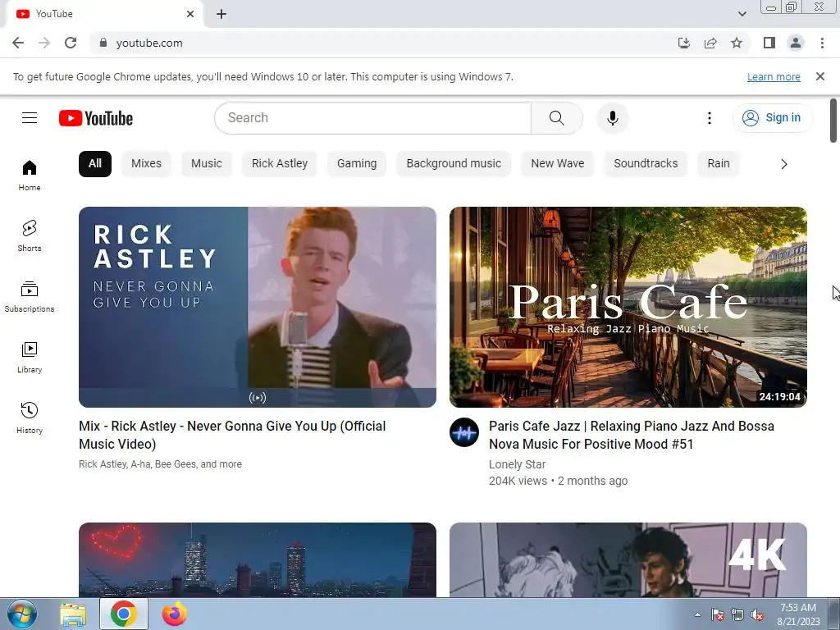Select the New Wave filter chip
This screenshot has width=840, height=630.
tap(558, 163)
